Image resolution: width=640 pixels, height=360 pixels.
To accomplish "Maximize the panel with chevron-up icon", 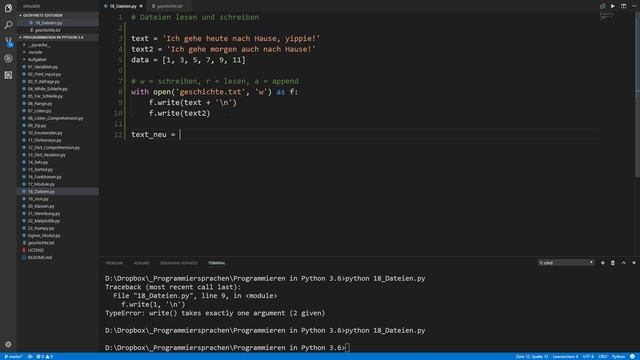I will [623, 263].
